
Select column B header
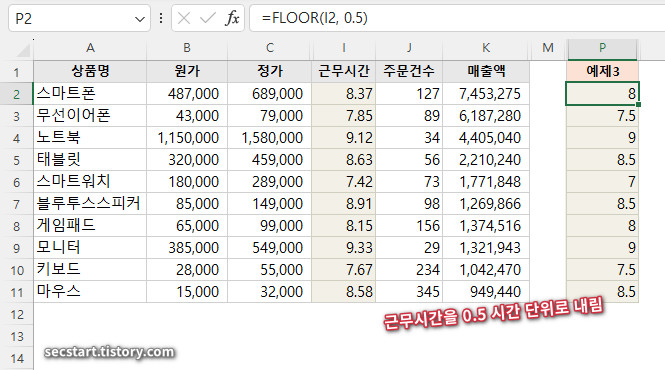click(x=187, y=48)
